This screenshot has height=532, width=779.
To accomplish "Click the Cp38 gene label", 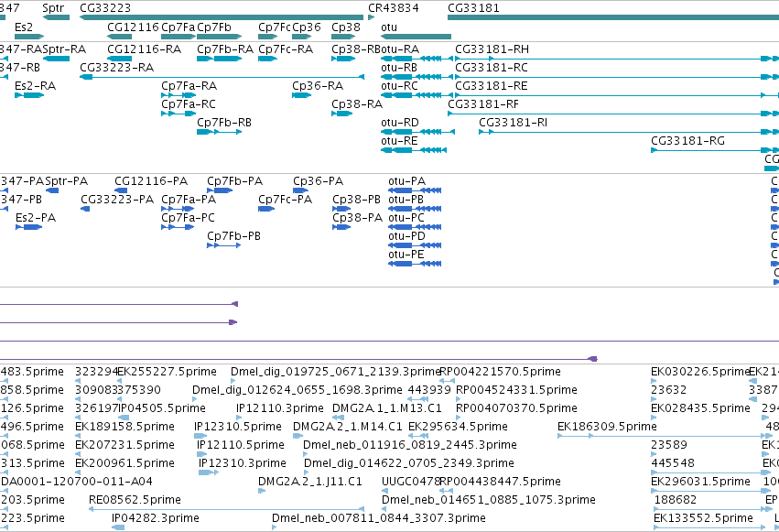I will tap(346, 27).
